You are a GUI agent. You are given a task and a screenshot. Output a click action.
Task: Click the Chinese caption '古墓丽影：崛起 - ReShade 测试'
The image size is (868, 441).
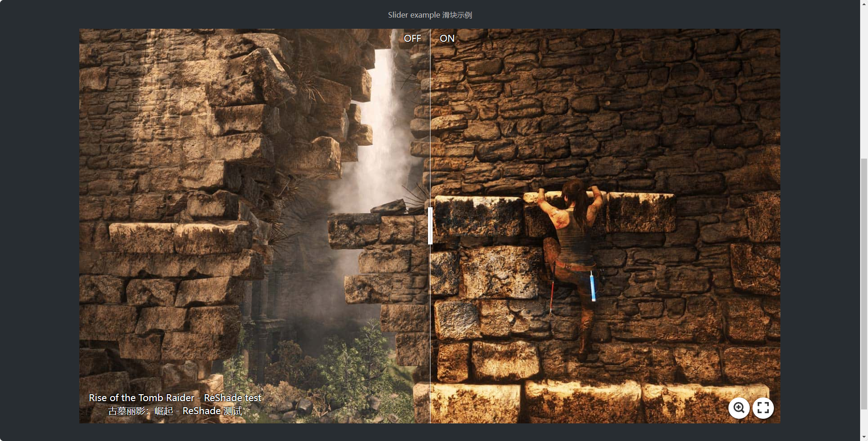175,411
